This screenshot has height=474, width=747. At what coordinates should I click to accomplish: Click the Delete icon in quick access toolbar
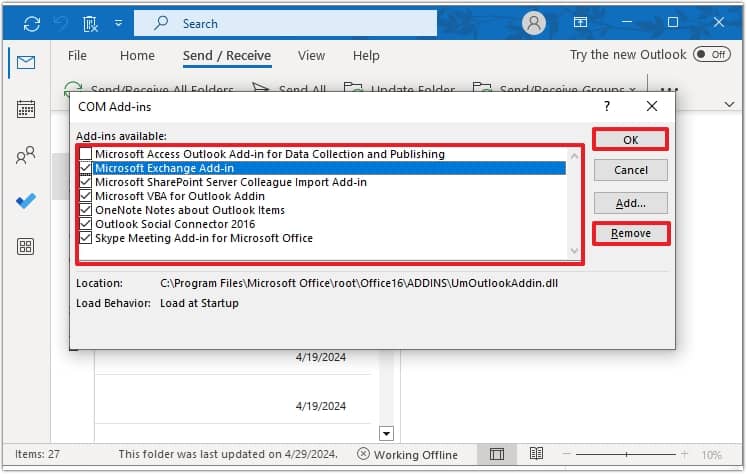[x=90, y=23]
